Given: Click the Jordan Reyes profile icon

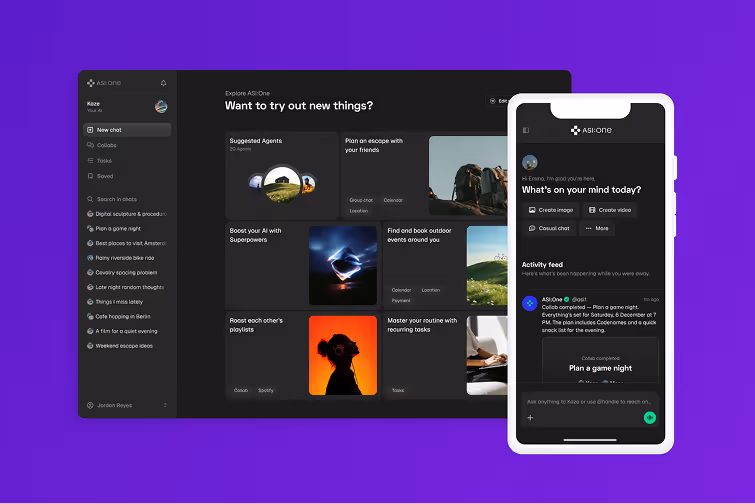Looking at the screenshot, I should [90, 405].
